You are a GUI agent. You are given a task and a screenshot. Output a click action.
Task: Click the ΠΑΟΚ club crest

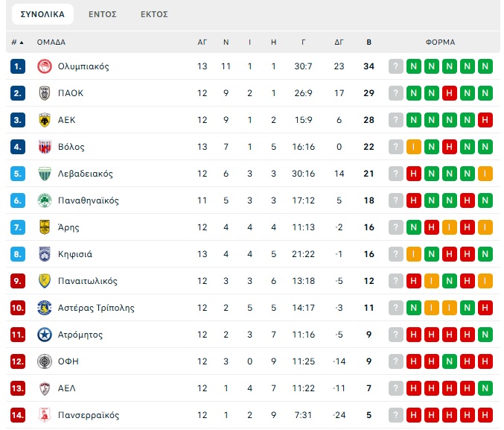point(44,93)
